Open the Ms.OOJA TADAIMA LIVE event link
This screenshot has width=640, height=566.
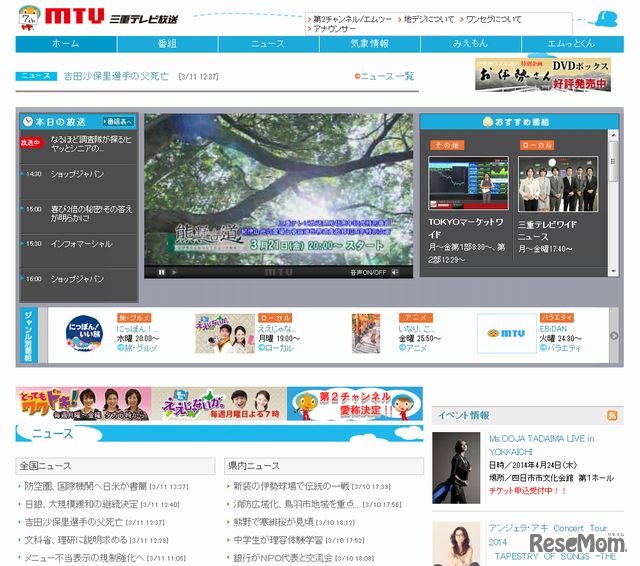[541, 445]
